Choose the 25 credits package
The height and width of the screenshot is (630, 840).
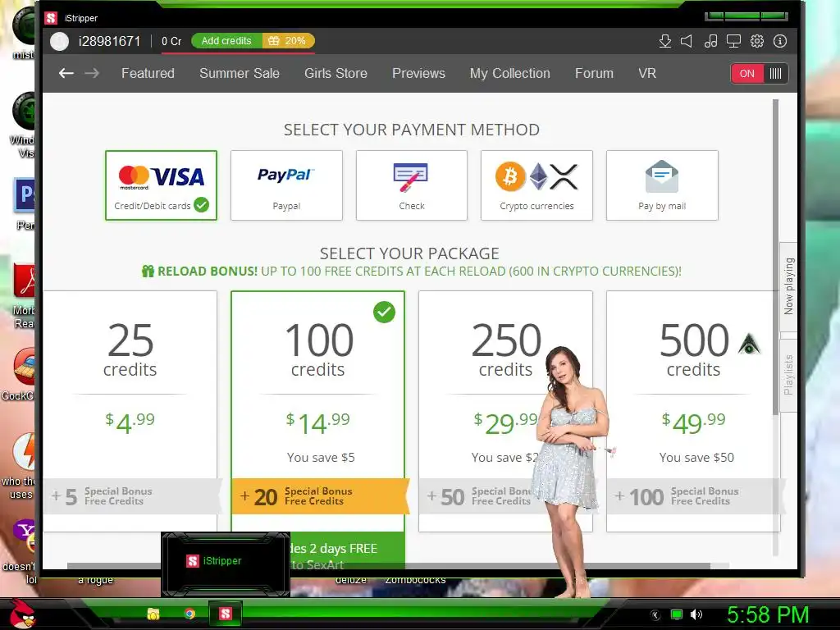coord(130,412)
